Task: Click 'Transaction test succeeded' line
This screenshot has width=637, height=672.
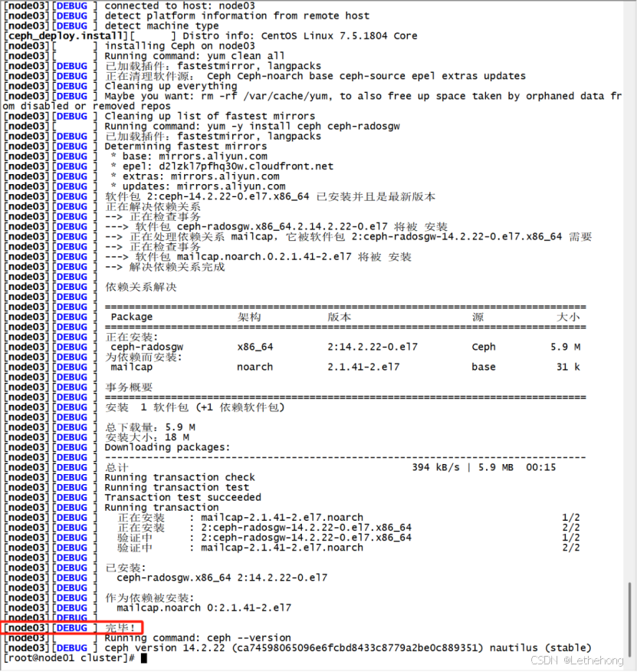Action: coord(182,498)
